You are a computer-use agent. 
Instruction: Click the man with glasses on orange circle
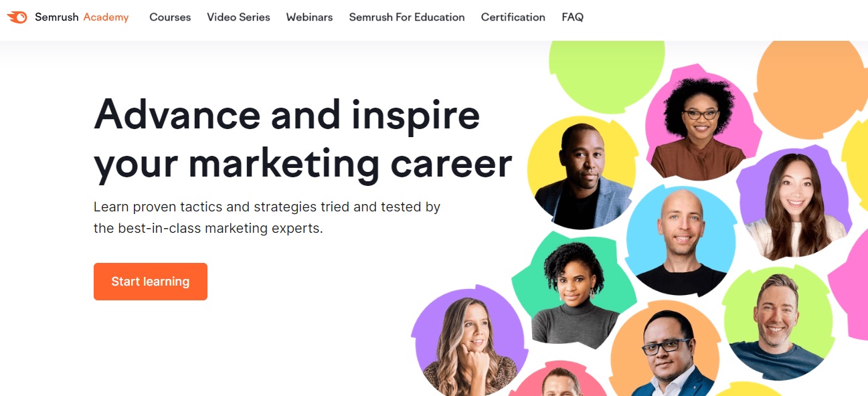(x=666, y=355)
